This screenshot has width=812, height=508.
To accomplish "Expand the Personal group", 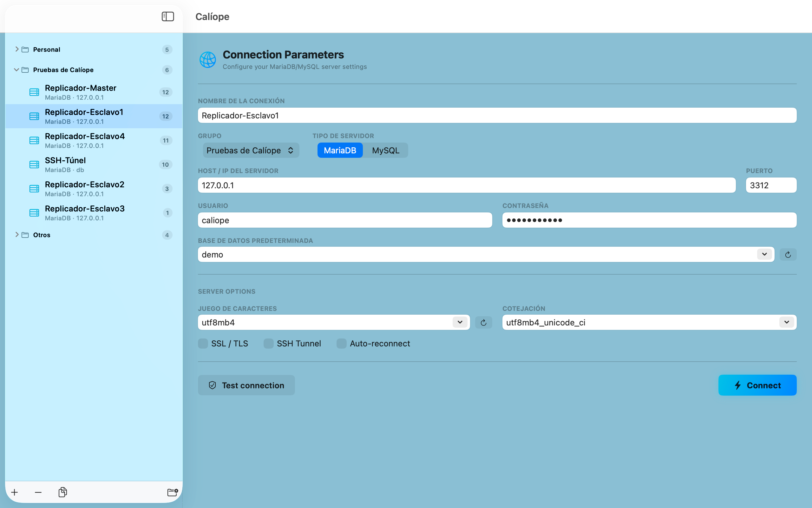I will pos(16,50).
